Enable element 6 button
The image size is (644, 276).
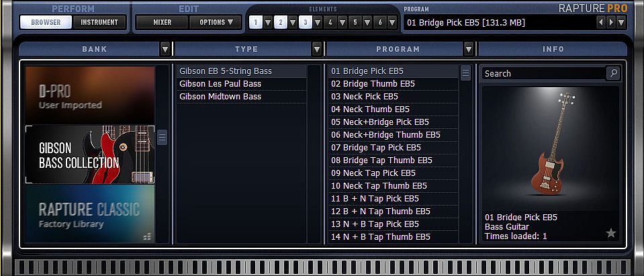379,22
